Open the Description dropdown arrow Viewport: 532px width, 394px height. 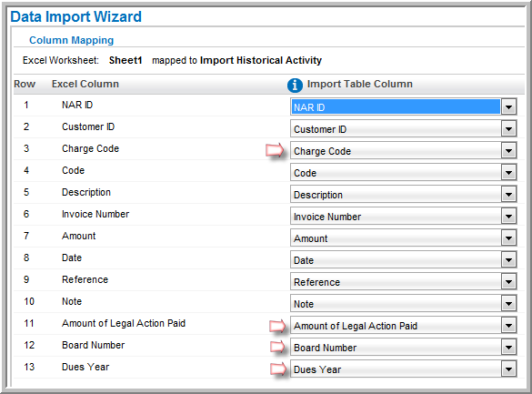pos(508,195)
